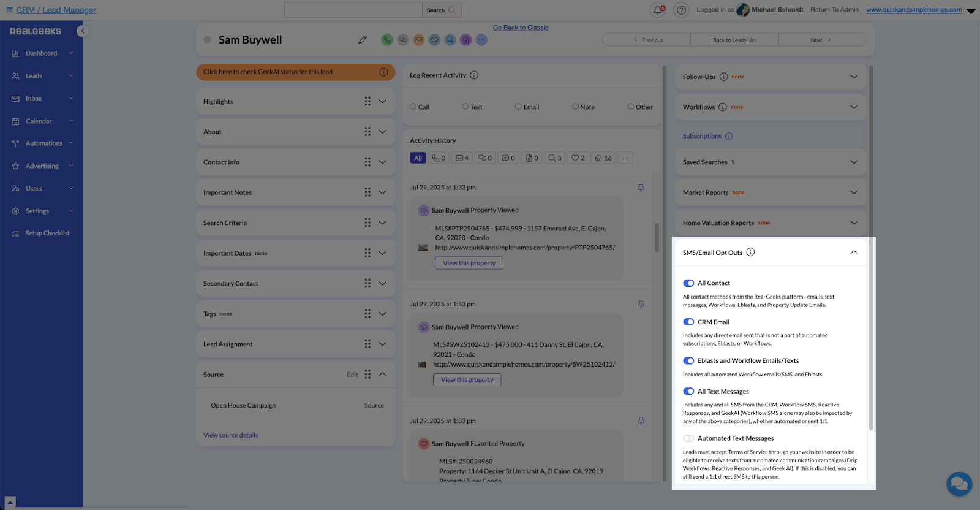Viewport: 980px width, 510px height.
Task: Click the drag handle on the Contact Info panel
Action: pyautogui.click(x=367, y=162)
